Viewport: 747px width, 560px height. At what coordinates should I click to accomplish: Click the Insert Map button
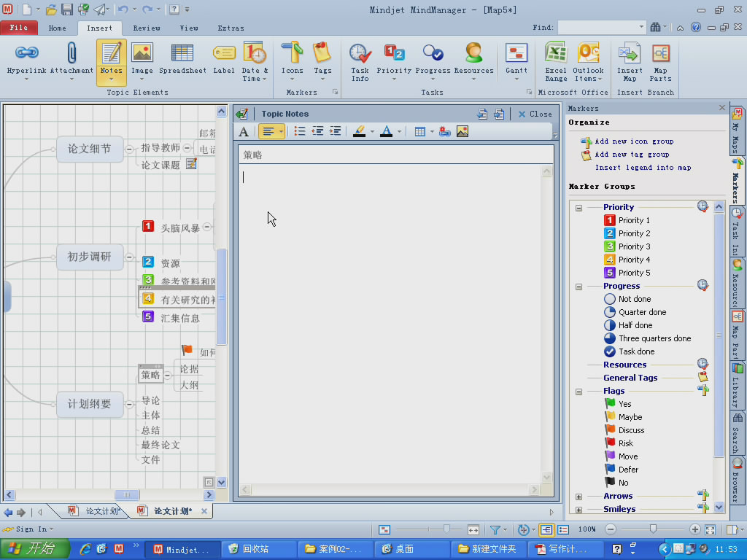click(630, 62)
